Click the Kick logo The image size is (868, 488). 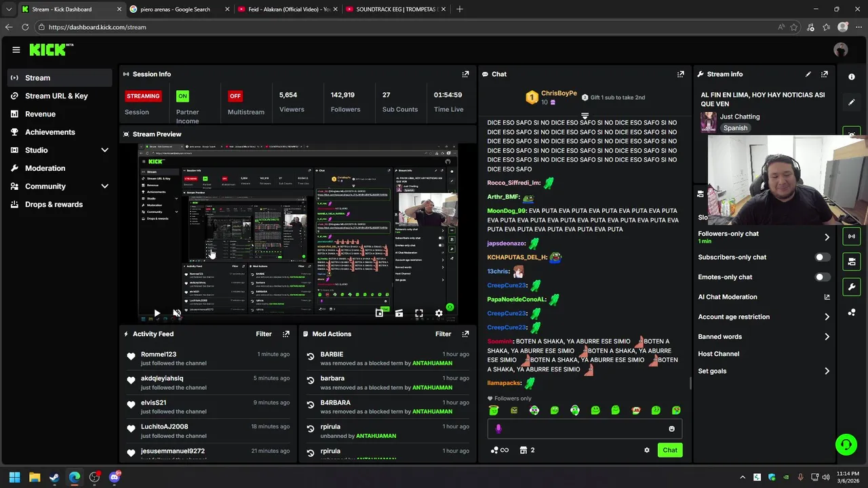(51, 49)
